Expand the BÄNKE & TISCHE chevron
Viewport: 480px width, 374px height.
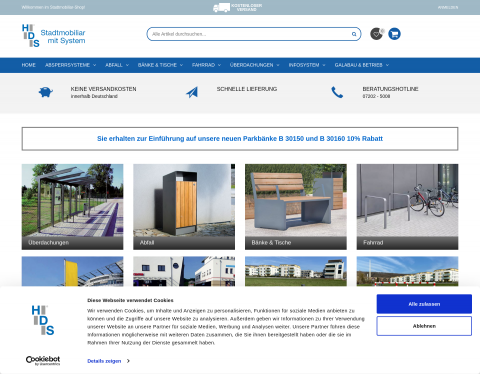[181, 65]
